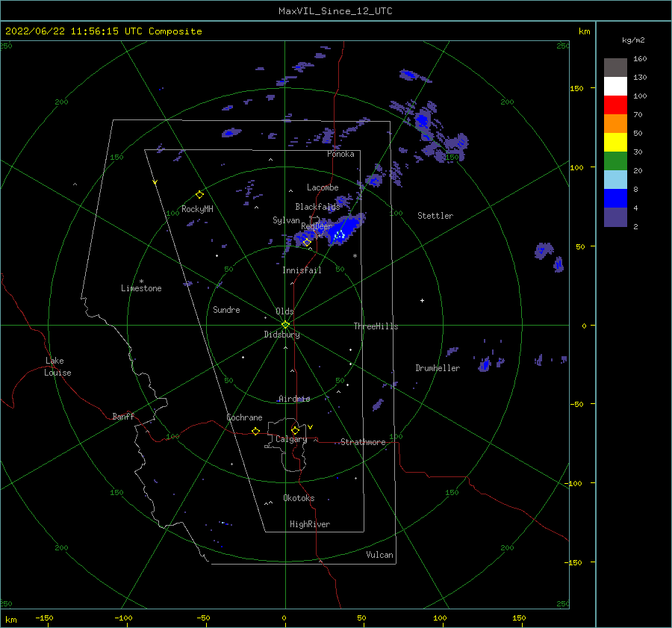This screenshot has width=672, height=628.
Task: Click the Stettler label
Action: tap(435, 216)
